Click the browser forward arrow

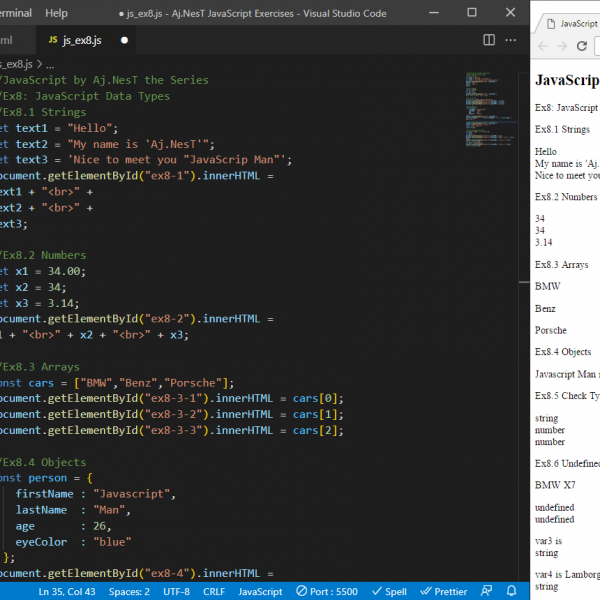561,46
